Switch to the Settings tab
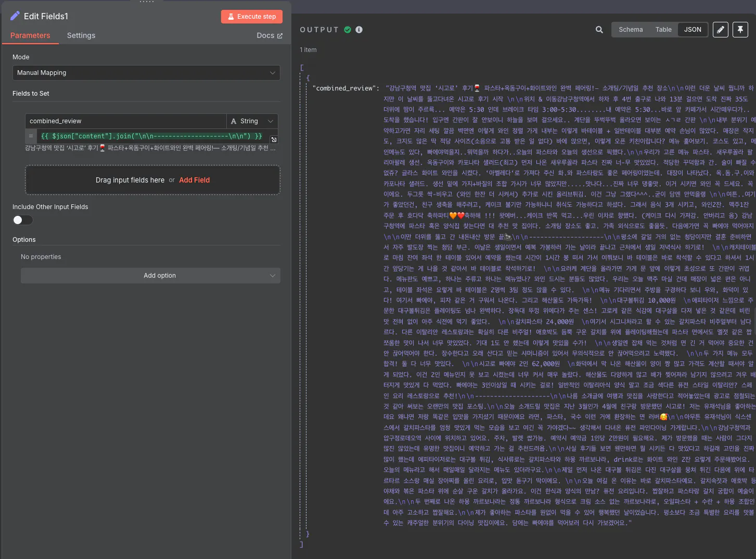This screenshot has width=756, height=559. tap(81, 35)
